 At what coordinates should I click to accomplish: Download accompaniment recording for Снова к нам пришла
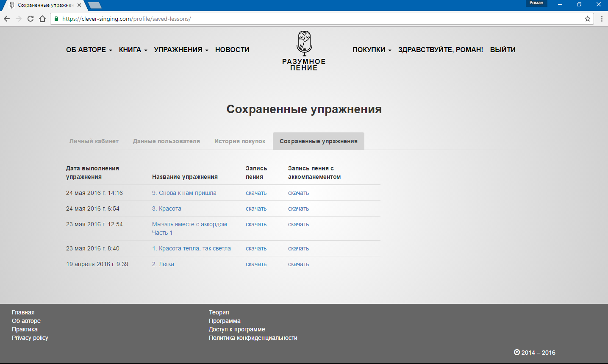299,193
